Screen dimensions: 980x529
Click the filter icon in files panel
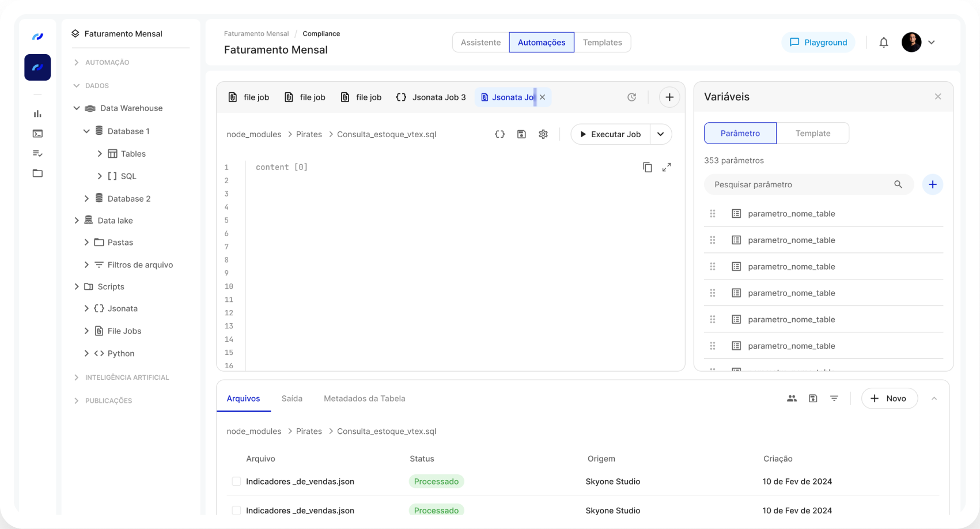click(x=834, y=398)
